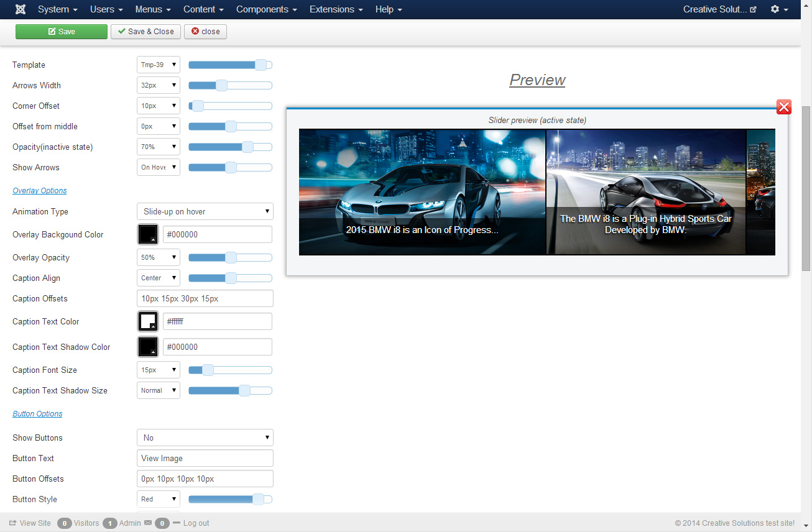Open the settings gear menu
This screenshot has width=812, height=532.
(778, 9)
